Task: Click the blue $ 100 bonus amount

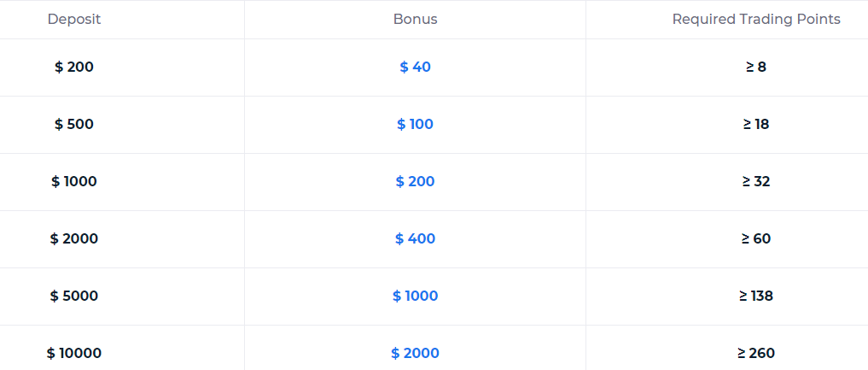Action: point(416,124)
